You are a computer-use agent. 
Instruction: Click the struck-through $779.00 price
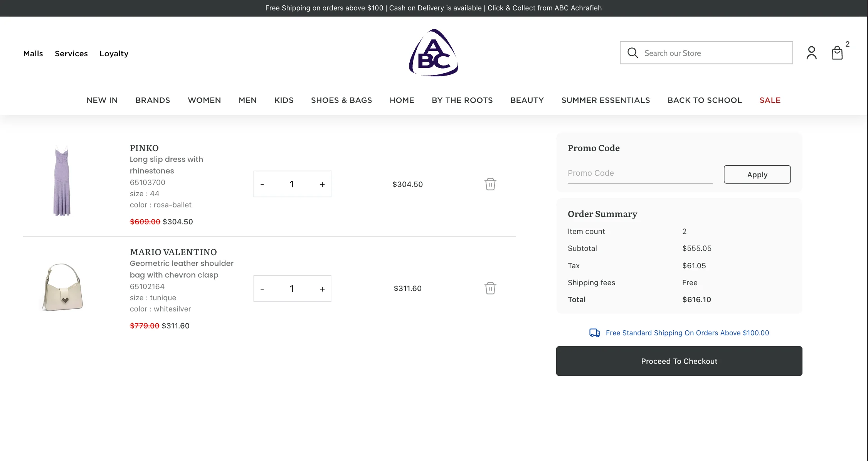[x=145, y=326]
